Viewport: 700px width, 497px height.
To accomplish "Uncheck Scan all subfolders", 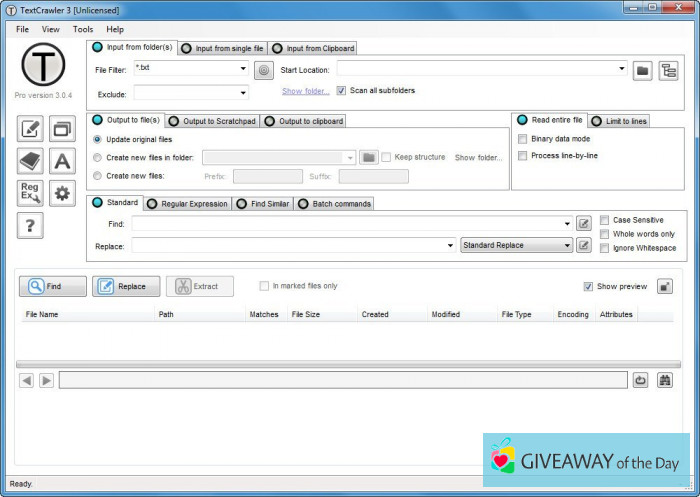I will 341,90.
